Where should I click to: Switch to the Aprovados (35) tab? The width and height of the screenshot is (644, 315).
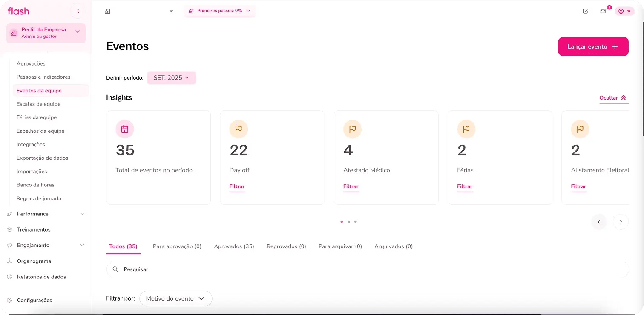coord(234,246)
